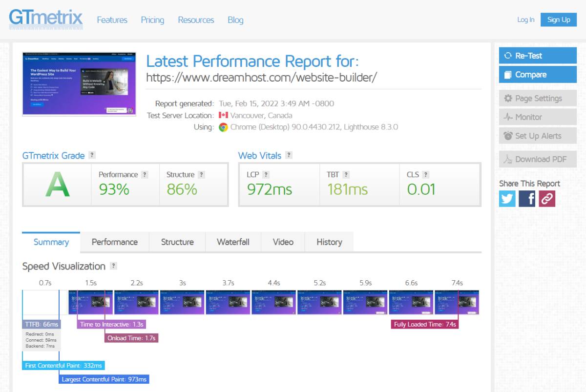Viewport: 586px width, 392px height.
Task: Share report via Facebook icon
Action: [x=527, y=199]
